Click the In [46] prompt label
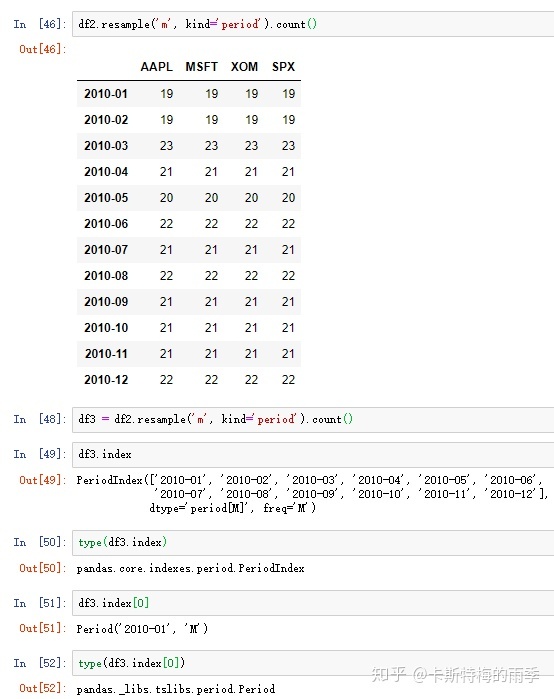Image resolution: width=554 pixels, height=699 pixels. (x=40, y=24)
